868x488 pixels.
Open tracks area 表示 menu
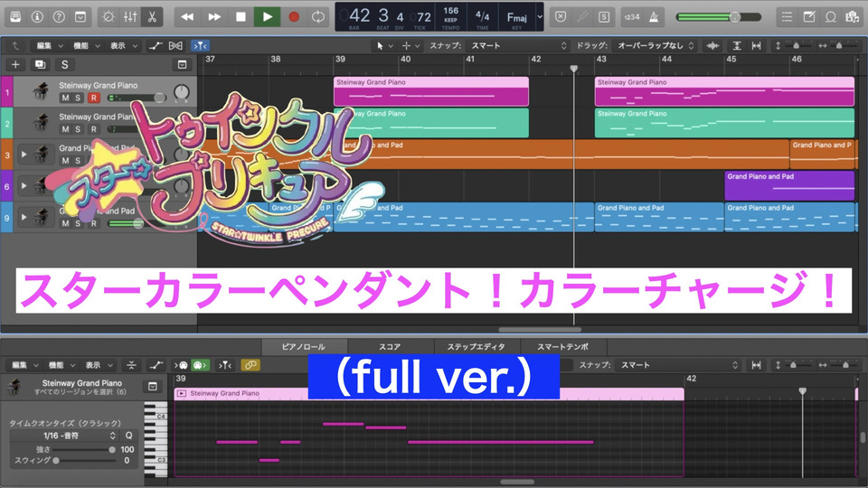point(124,46)
